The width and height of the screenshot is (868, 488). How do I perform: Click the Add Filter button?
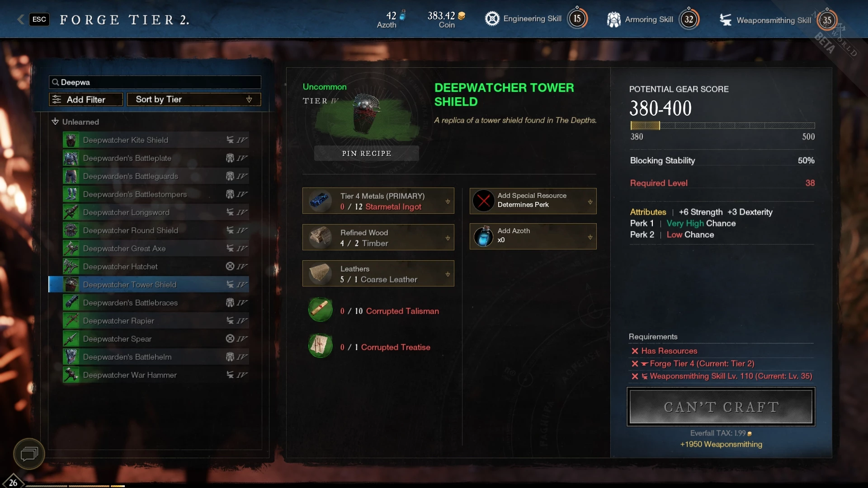click(x=86, y=99)
